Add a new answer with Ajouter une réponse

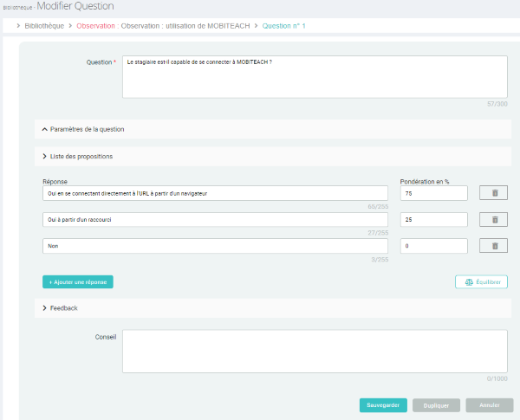click(78, 281)
